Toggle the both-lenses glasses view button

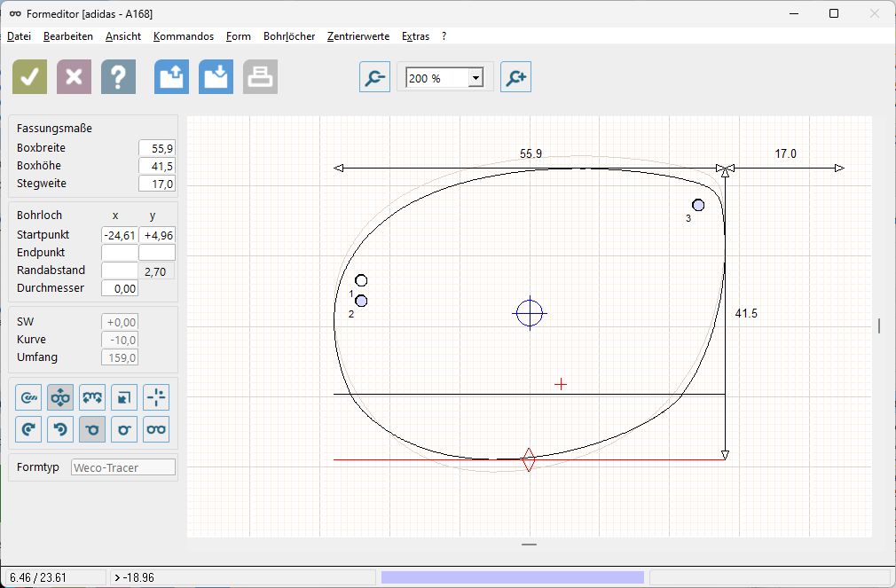(156, 429)
